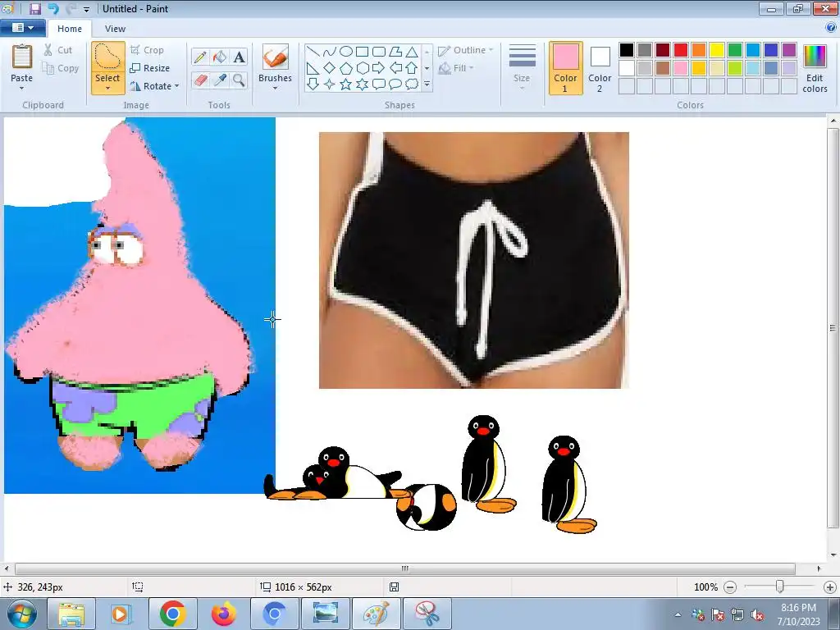Choose the Rectangle shape

click(x=362, y=52)
